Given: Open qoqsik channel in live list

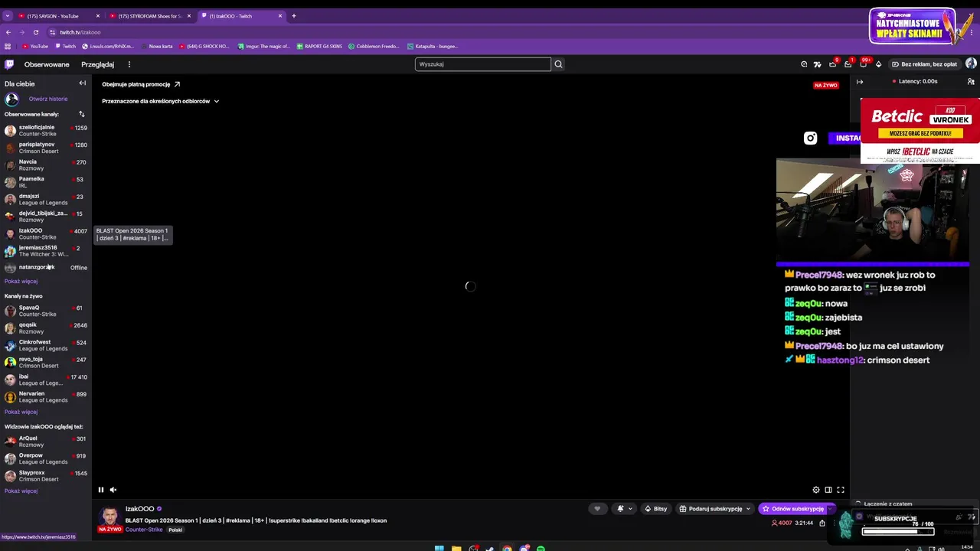Looking at the screenshot, I should pyautogui.click(x=46, y=328).
